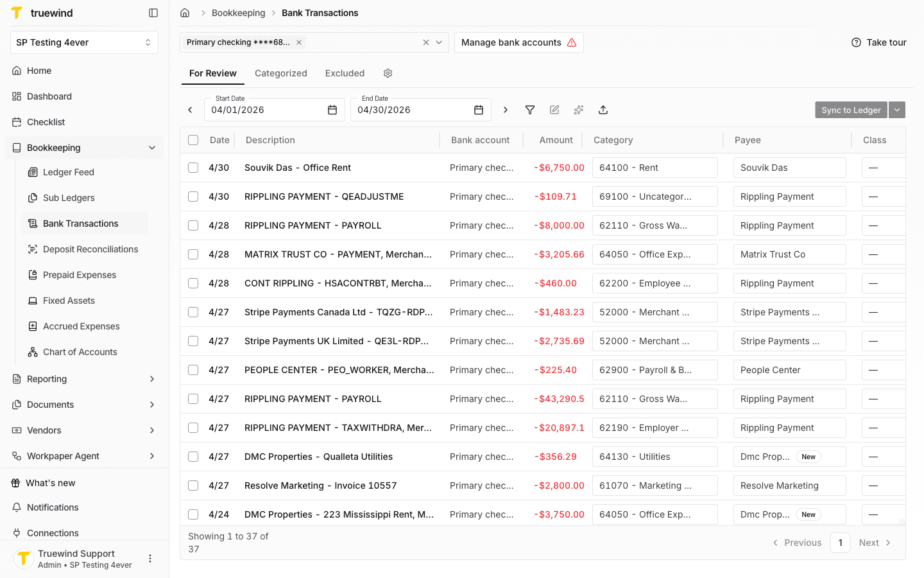Image resolution: width=924 pixels, height=578 pixels.
Task: Open What's new in sidebar
Action: click(x=84, y=483)
